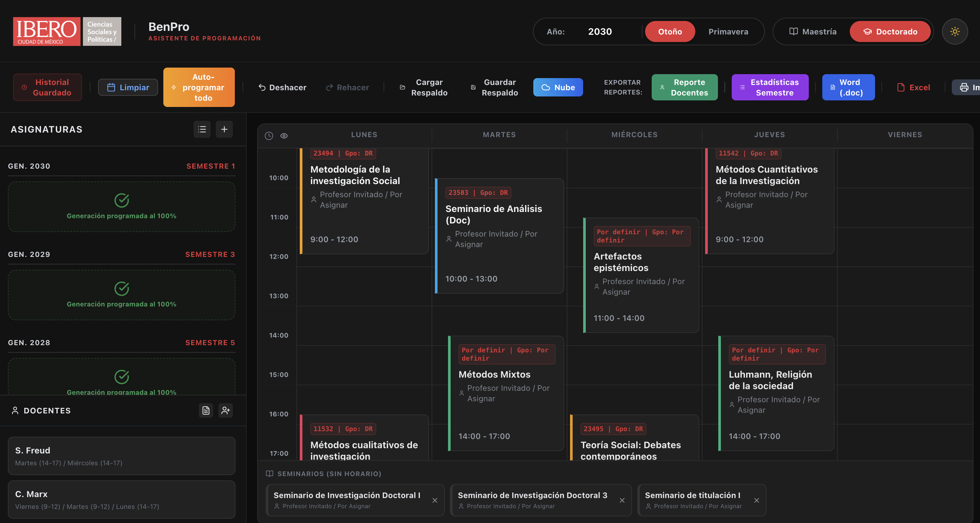The image size is (980, 523).
Task: Open Luhmann, Religión de la sociedad card
Action: click(x=776, y=393)
